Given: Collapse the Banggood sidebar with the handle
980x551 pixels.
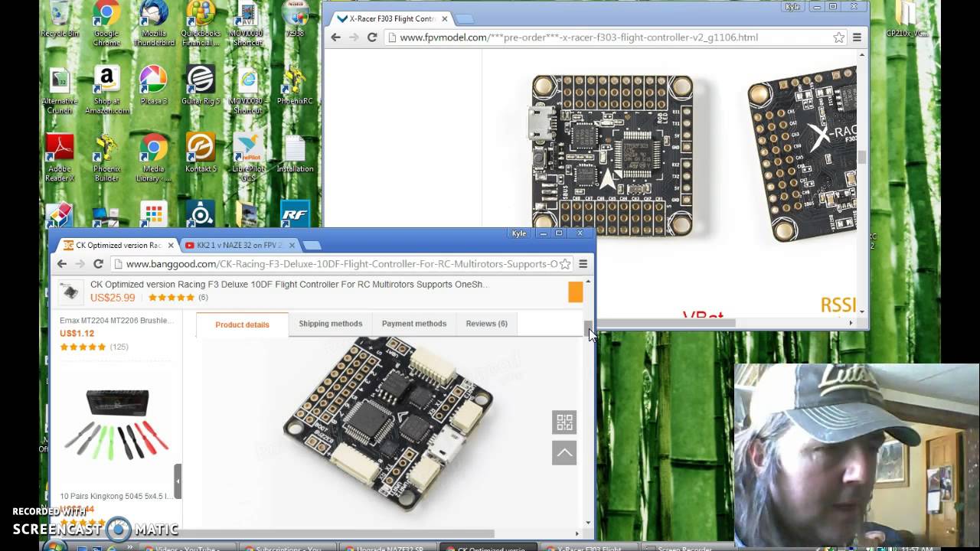Looking at the screenshot, I should click(178, 481).
